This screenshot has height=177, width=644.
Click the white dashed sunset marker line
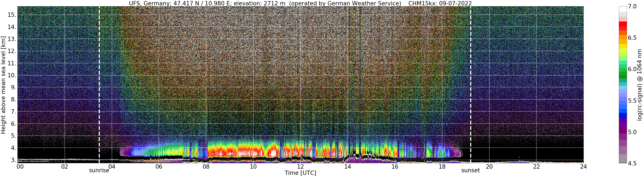click(471, 84)
